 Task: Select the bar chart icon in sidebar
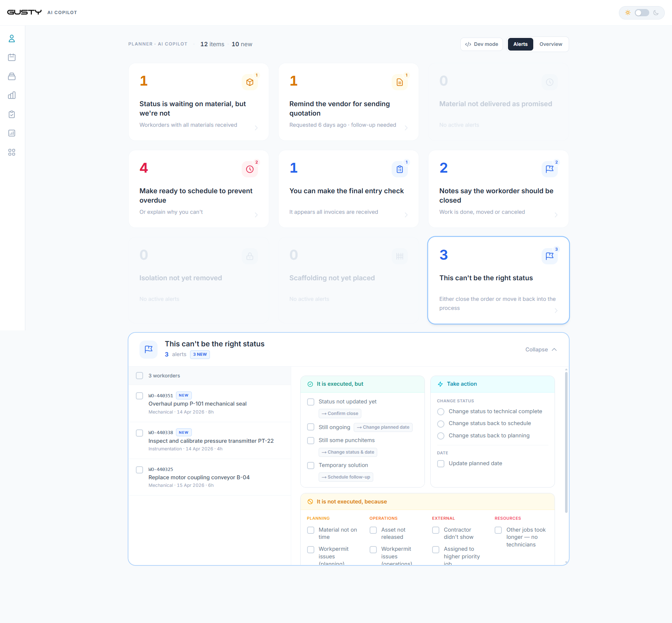tap(12, 95)
